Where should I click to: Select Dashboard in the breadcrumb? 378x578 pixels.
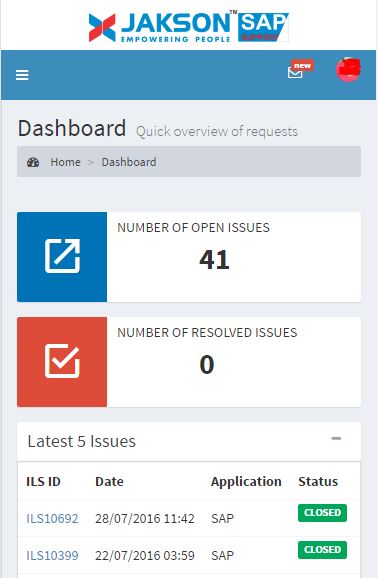coord(129,162)
